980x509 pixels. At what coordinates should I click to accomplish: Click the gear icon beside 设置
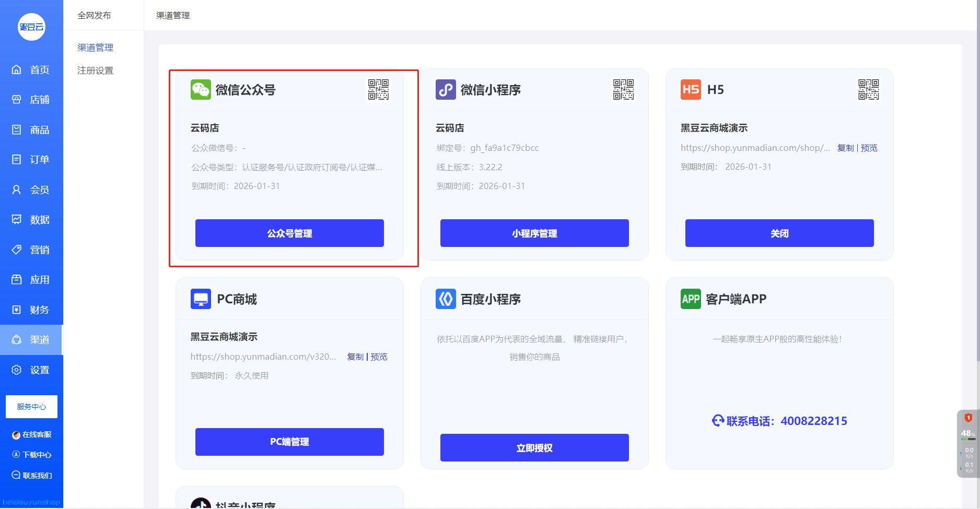point(17,370)
